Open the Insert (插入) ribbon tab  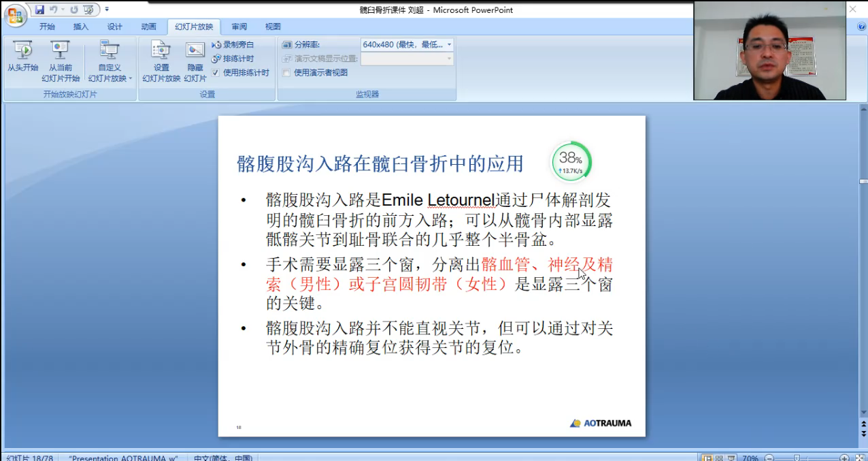click(81, 27)
